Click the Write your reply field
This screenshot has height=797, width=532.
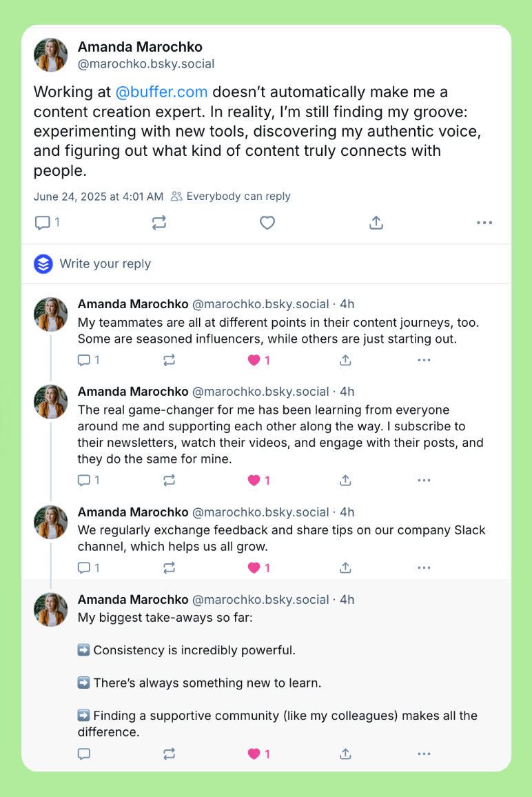click(x=105, y=264)
